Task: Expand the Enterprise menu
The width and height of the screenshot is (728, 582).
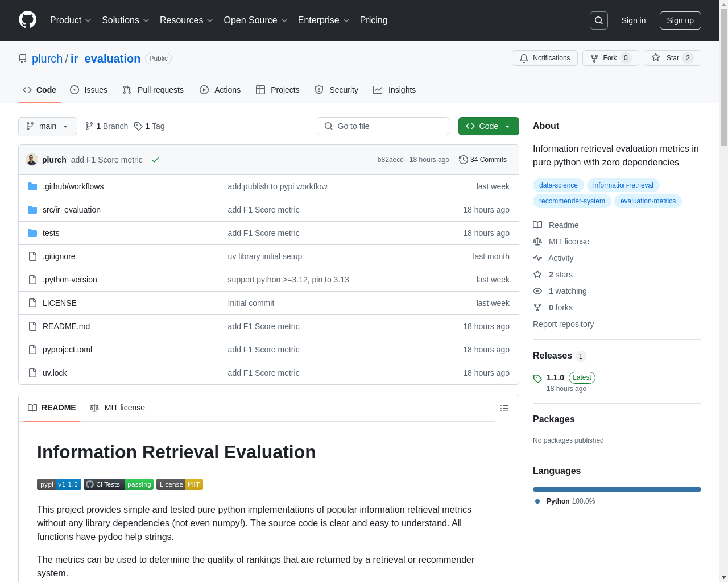Action: pyautogui.click(x=324, y=20)
